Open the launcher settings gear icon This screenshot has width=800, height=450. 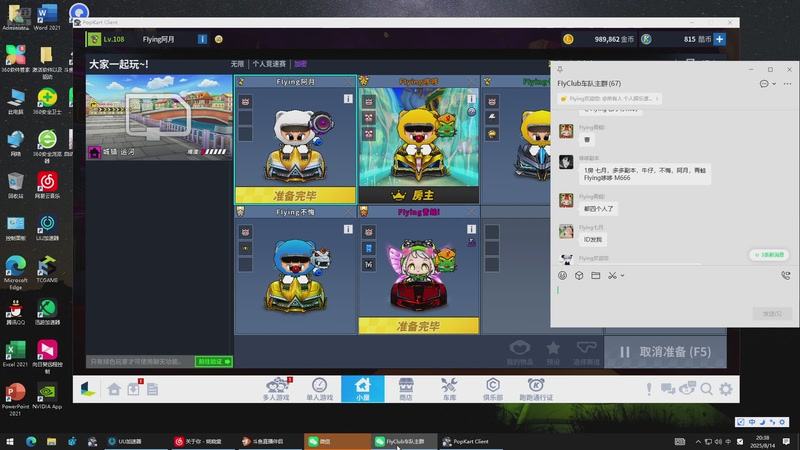[726, 389]
